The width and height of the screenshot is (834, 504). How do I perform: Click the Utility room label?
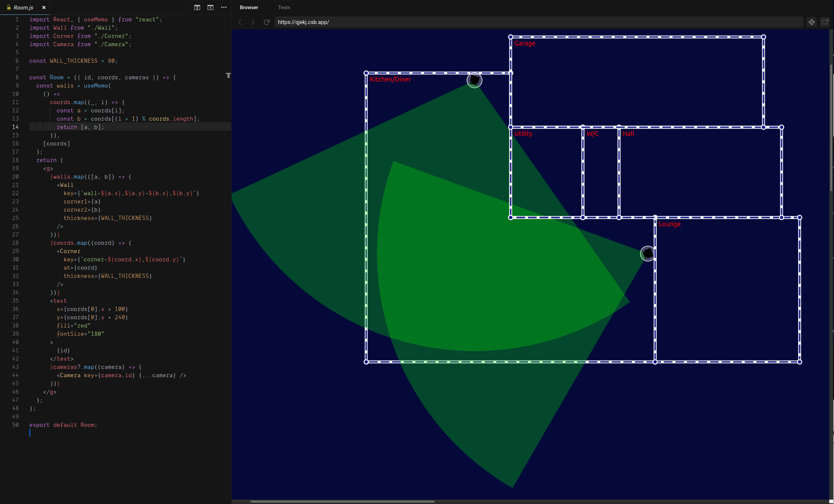[x=523, y=133]
